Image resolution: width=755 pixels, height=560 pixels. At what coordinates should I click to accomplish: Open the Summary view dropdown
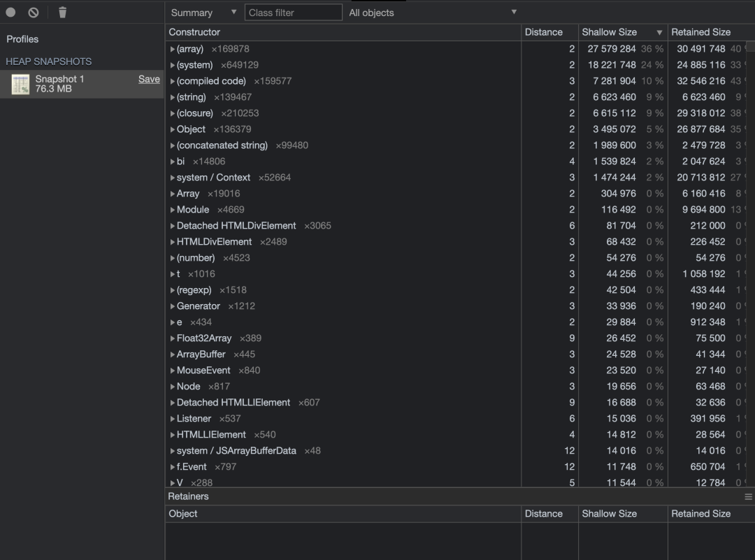coord(203,13)
